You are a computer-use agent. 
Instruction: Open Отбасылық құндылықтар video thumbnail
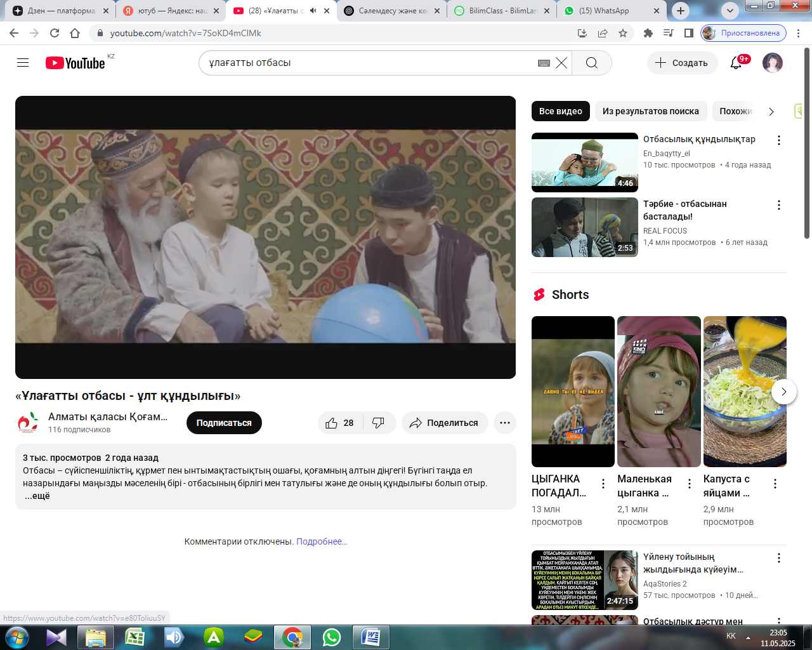click(x=585, y=162)
